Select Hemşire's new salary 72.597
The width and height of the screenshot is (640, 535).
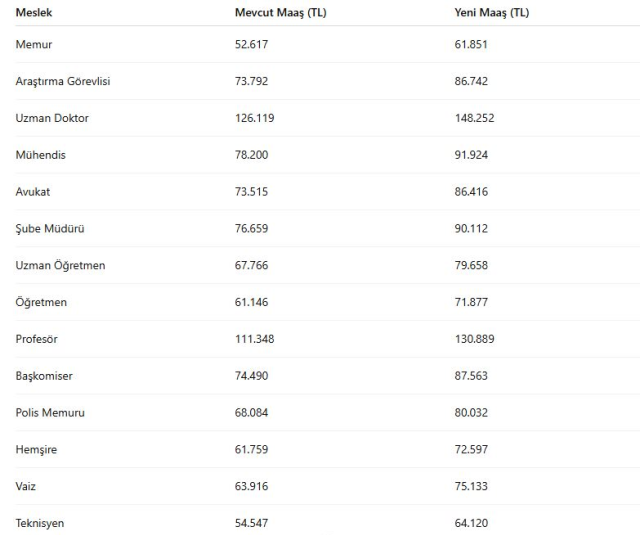pos(471,450)
